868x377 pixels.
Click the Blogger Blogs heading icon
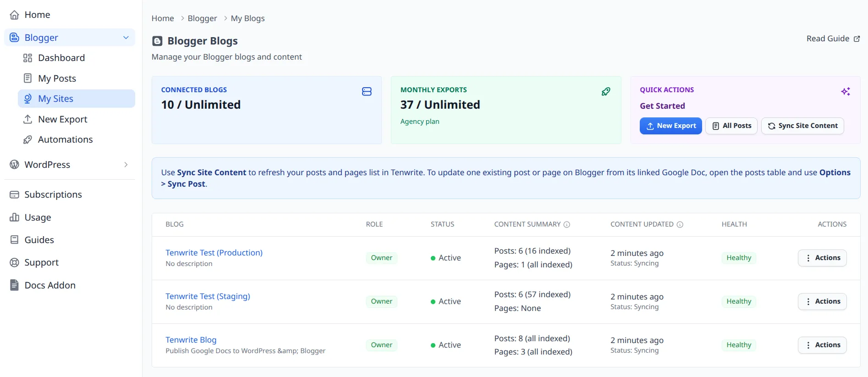click(x=157, y=41)
